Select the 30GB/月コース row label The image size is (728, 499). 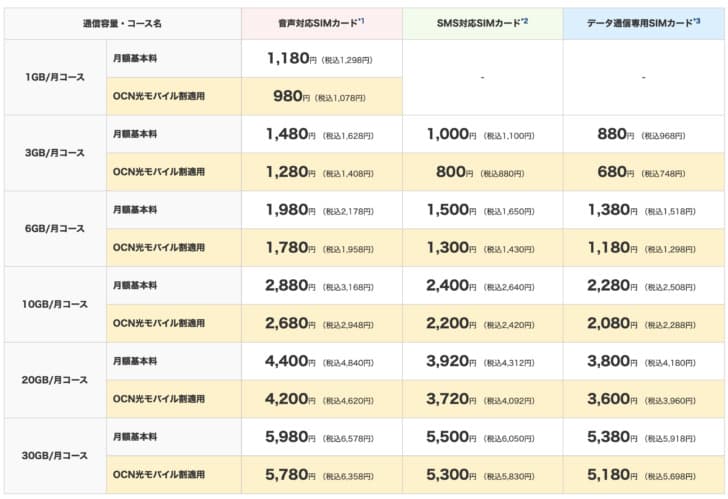tap(55, 455)
